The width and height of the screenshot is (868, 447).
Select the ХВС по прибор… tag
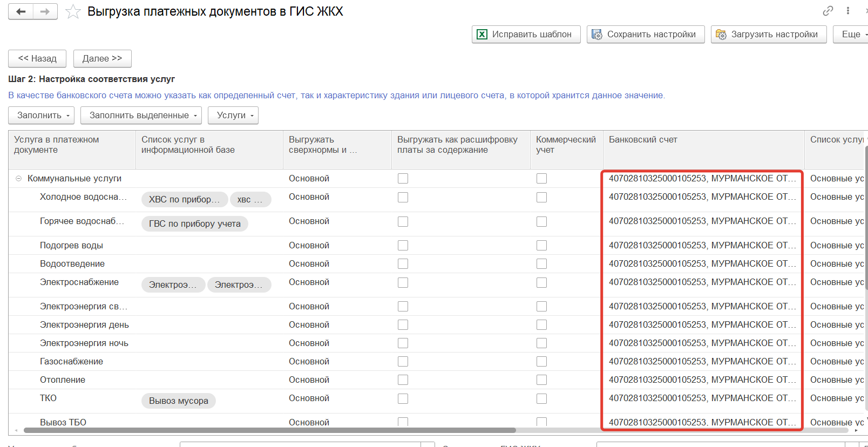click(185, 200)
